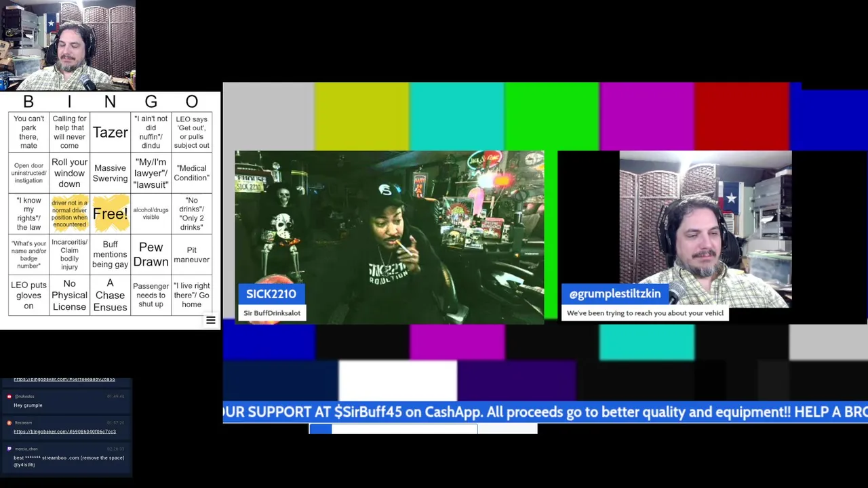Screen dimensions: 868x488
Task: Open the bingo card hamburger menu
Action: pos(211,320)
